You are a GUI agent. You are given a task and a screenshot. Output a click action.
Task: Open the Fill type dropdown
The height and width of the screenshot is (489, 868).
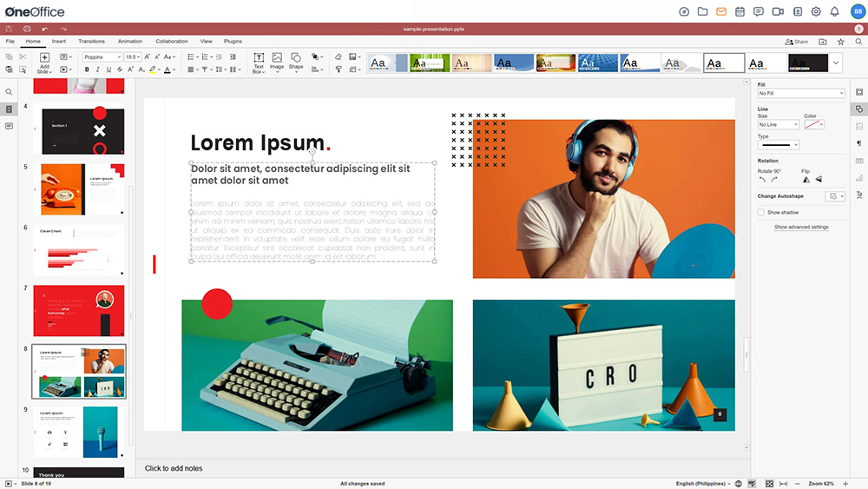800,93
